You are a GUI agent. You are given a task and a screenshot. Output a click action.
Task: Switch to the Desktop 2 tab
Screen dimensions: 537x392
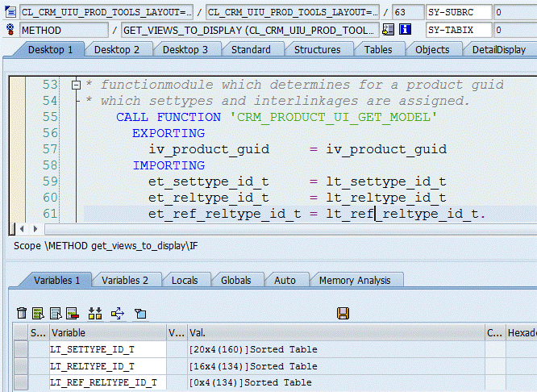117,49
